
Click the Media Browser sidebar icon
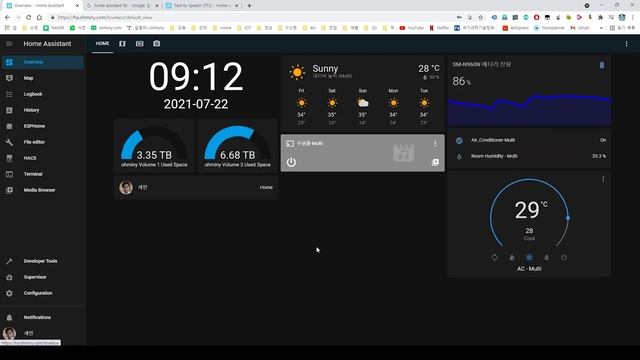pyautogui.click(x=9, y=190)
